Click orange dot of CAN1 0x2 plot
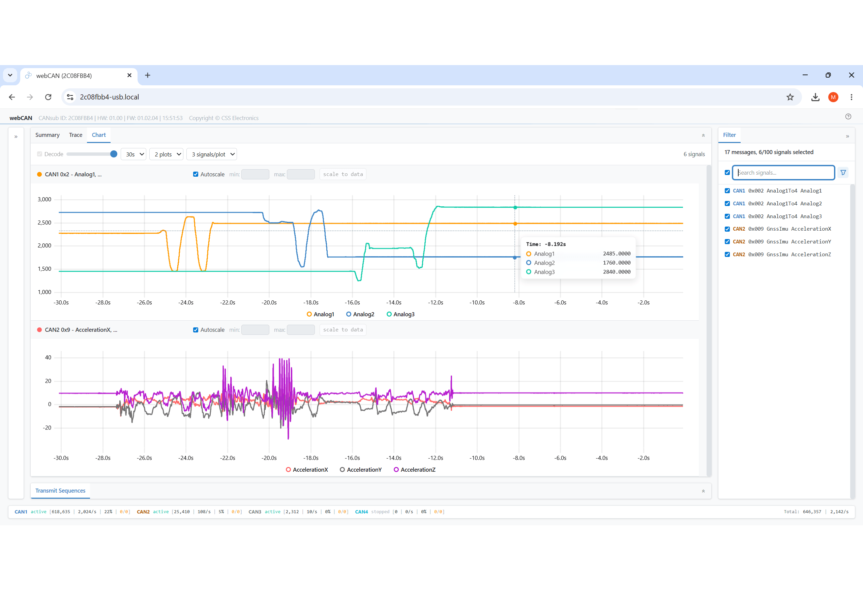Screen dimensions: 863x616 [39, 175]
